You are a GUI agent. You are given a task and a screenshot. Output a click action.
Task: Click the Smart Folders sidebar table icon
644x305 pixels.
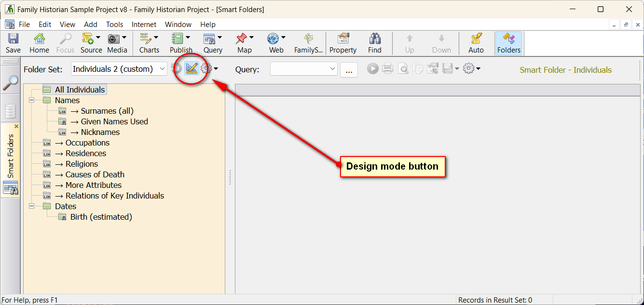tap(11, 188)
